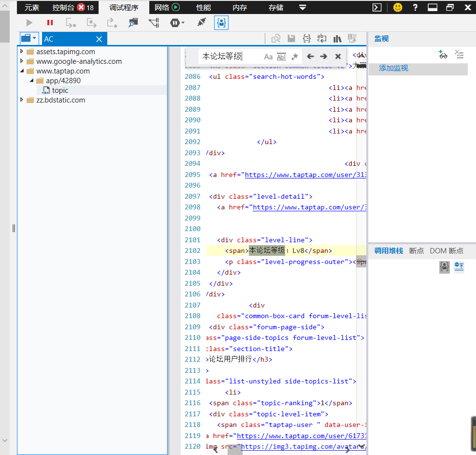Viewport: 476px width, 455px height.
Task: Click the red Break (pause) button
Action: click(x=50, y=23)
